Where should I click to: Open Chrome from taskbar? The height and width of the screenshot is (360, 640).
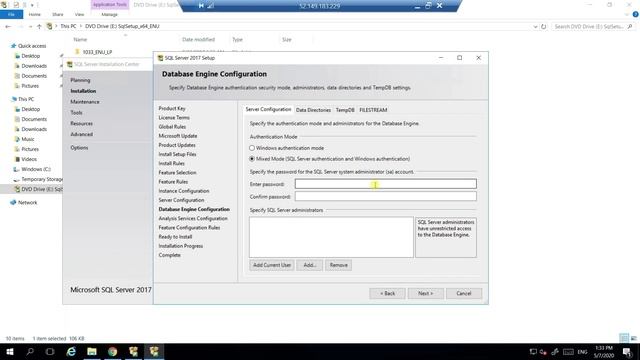113,351
